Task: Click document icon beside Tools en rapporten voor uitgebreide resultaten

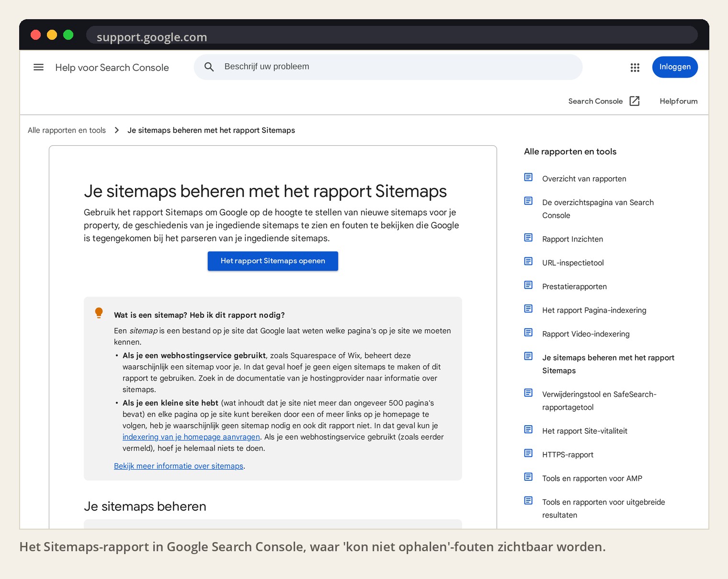Action: tap(528, 501)
